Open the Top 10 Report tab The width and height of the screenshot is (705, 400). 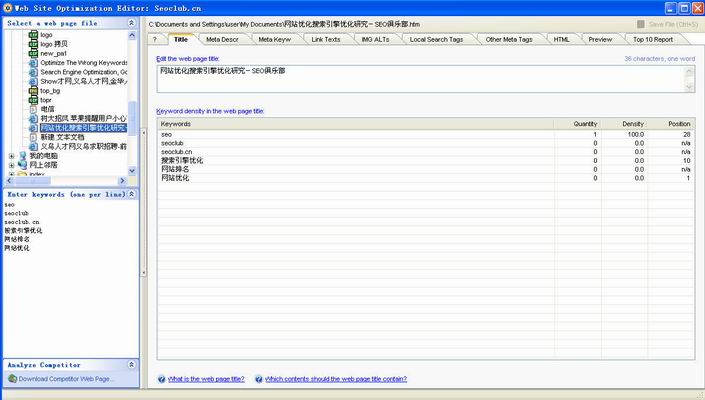pyautogui.click(x=653, y=40)
